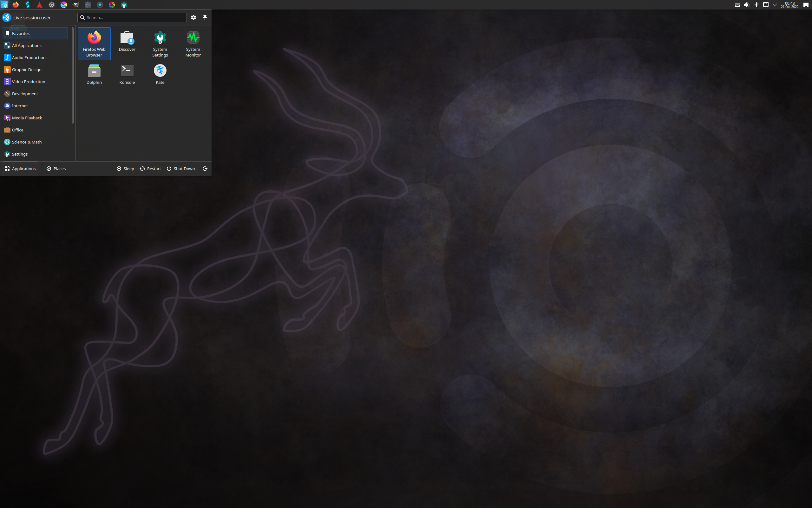Open Graphic Design category
Screen dimensions: 812x508
(x=35, y=70)
